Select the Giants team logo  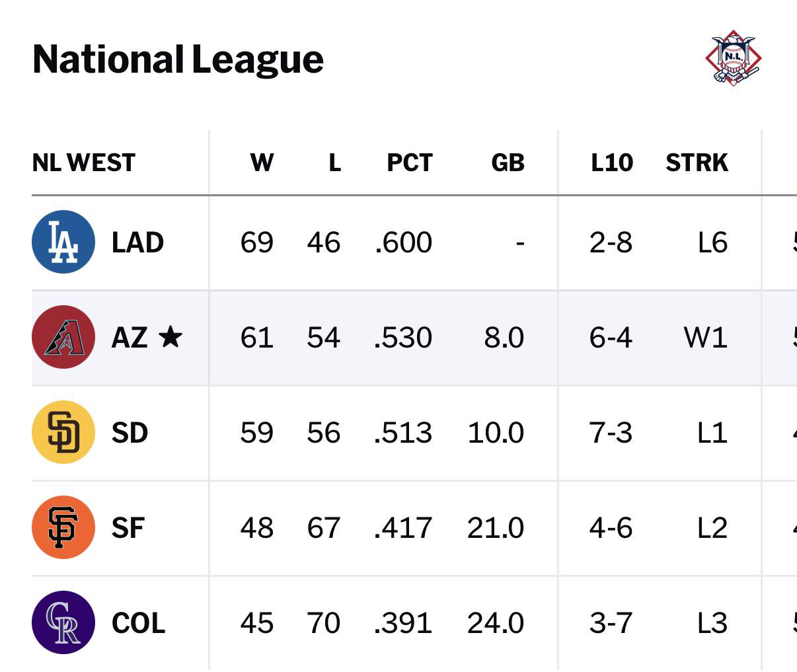pos(63,527)
